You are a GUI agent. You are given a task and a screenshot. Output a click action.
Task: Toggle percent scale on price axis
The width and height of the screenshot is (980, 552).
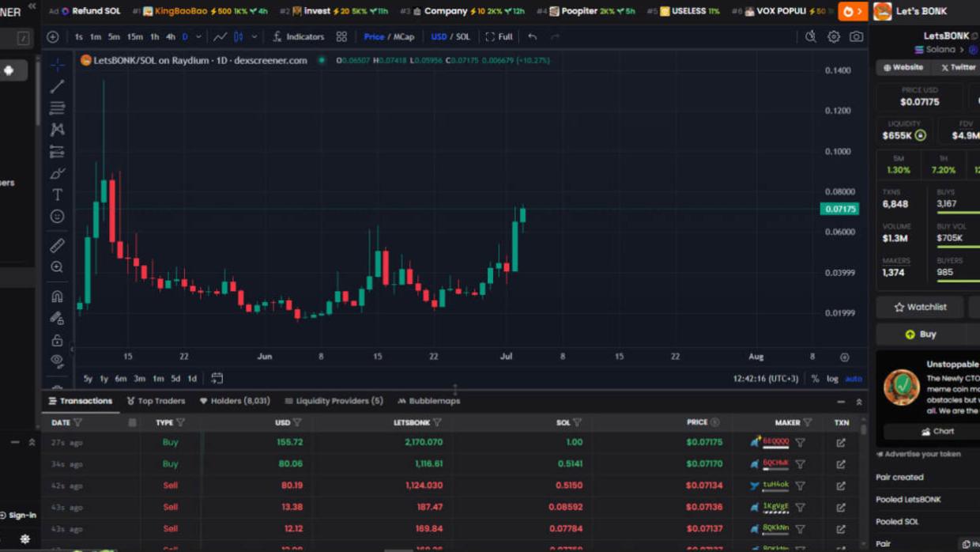pos(815,379)
